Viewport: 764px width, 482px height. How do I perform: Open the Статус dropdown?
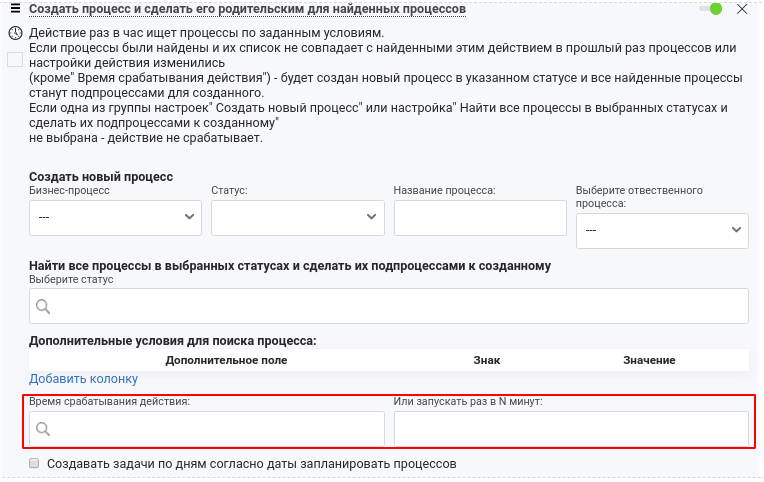[x=298, y=218]
